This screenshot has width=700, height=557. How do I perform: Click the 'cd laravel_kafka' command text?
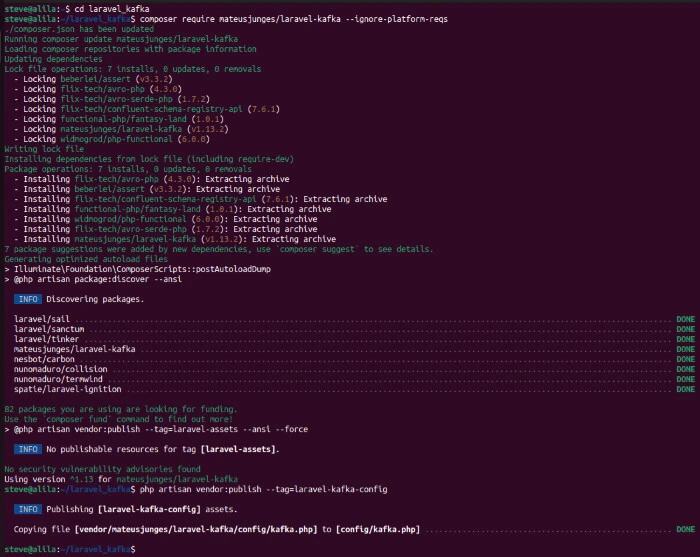(112, 9)
